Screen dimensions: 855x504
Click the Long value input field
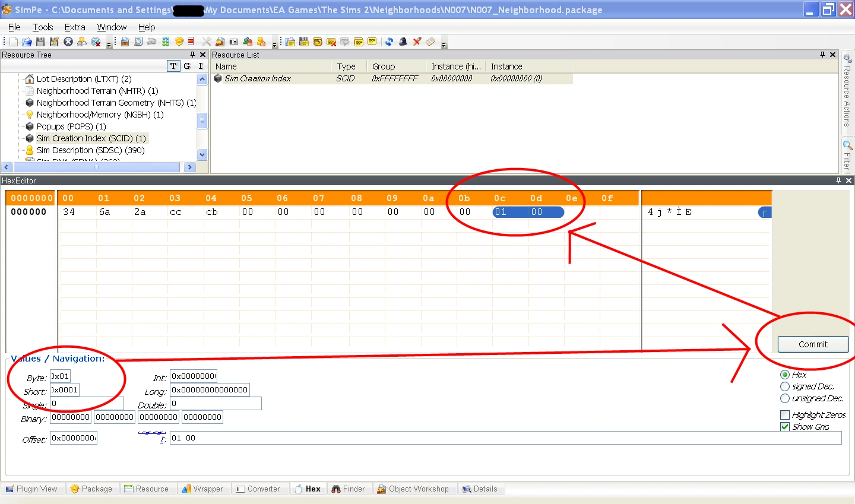point(210,390)
